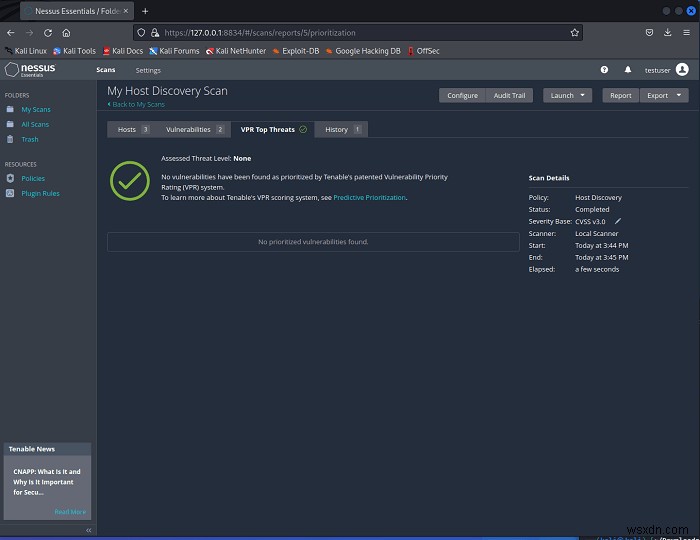Screen dimensions: 700x540
Task: Open the Kali Docs bookmark
Action: click(x=123, y=51)
